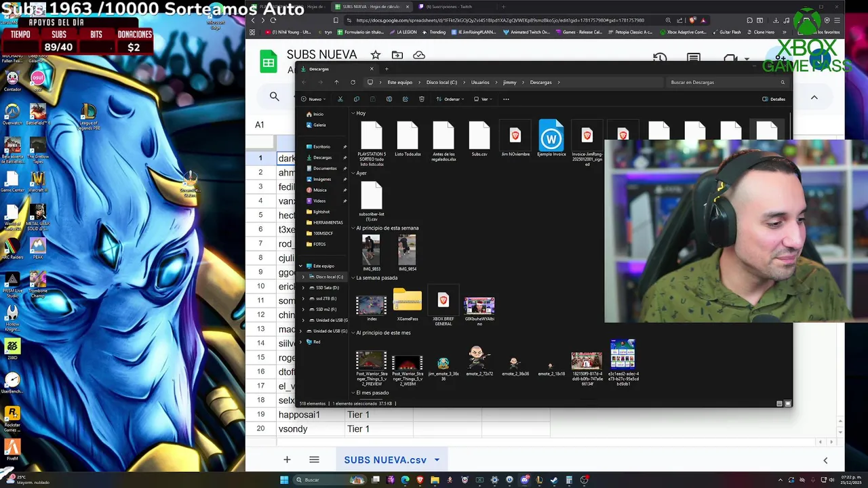The height and width of the screenshot is (488, 868).
Task: Collapse the Hoy group
Action: tap(353, 113)
